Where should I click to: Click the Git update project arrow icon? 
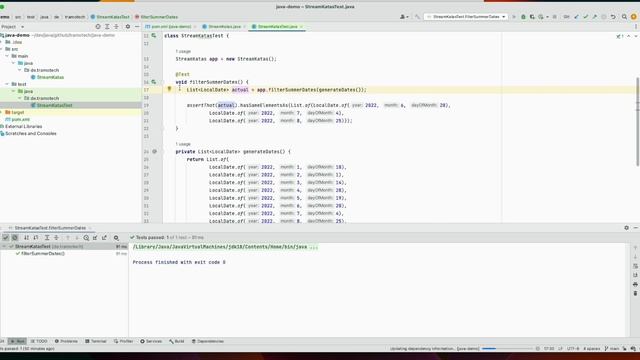coord(576,17)
